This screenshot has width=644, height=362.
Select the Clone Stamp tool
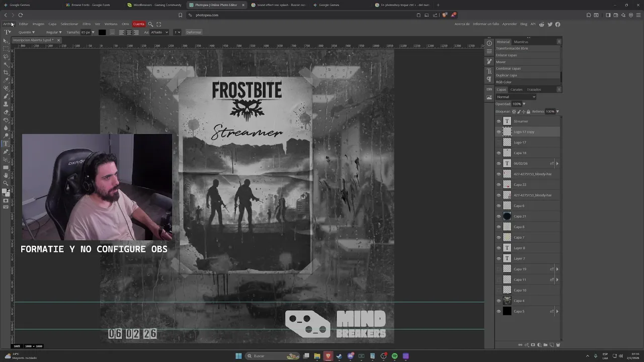6,104
